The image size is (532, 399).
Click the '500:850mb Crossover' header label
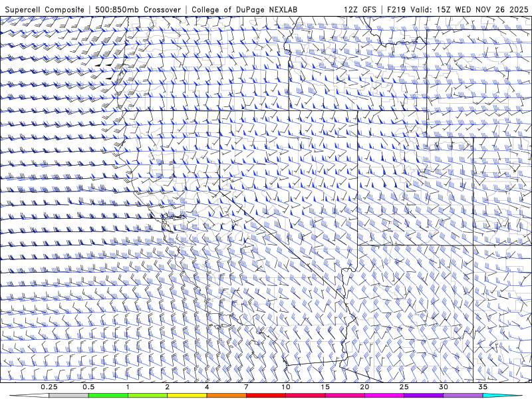(x=138, y=9)
